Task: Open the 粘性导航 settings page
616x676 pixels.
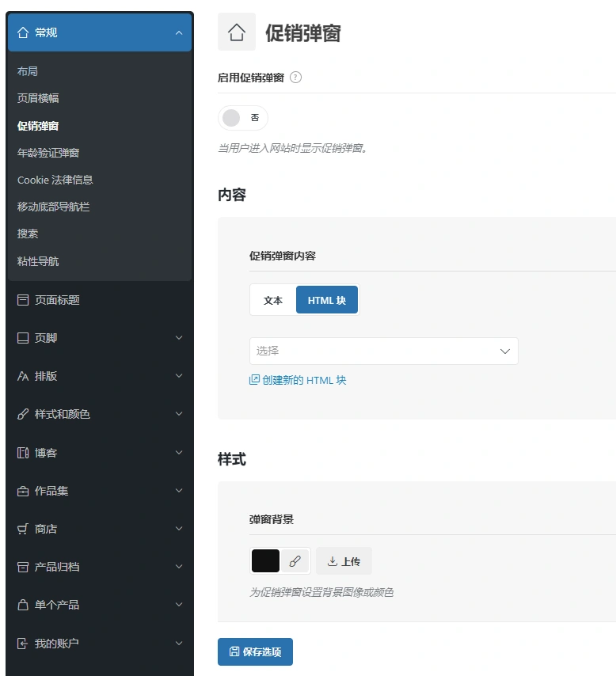Action: tap(38, 261)
